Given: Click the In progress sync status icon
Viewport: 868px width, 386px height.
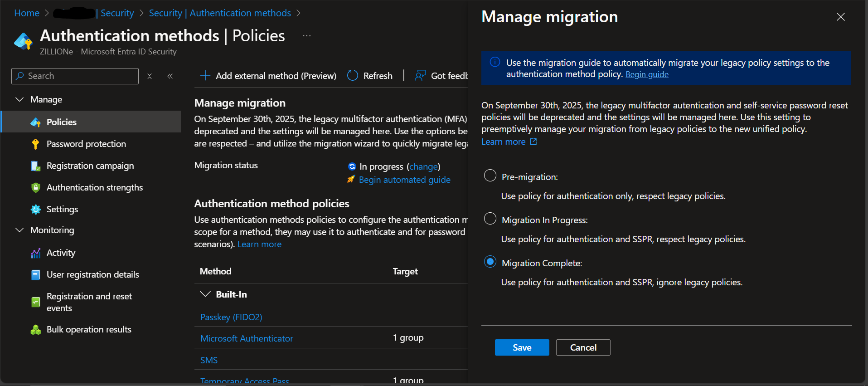Looking at the screenshot, I should click(352, 166).
